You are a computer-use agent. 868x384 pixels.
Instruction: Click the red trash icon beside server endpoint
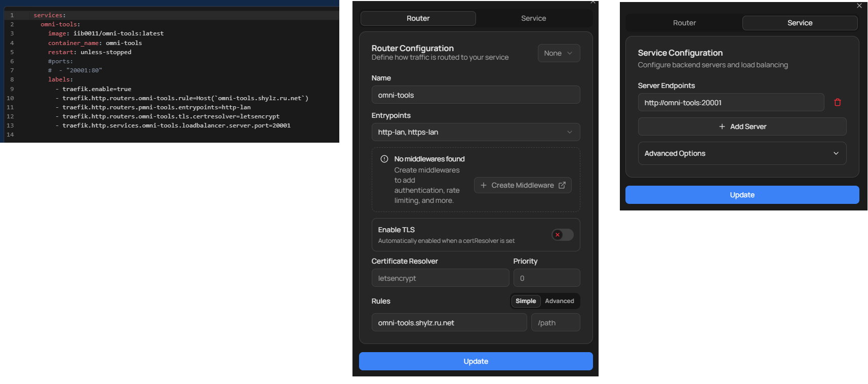click(837, 103)
